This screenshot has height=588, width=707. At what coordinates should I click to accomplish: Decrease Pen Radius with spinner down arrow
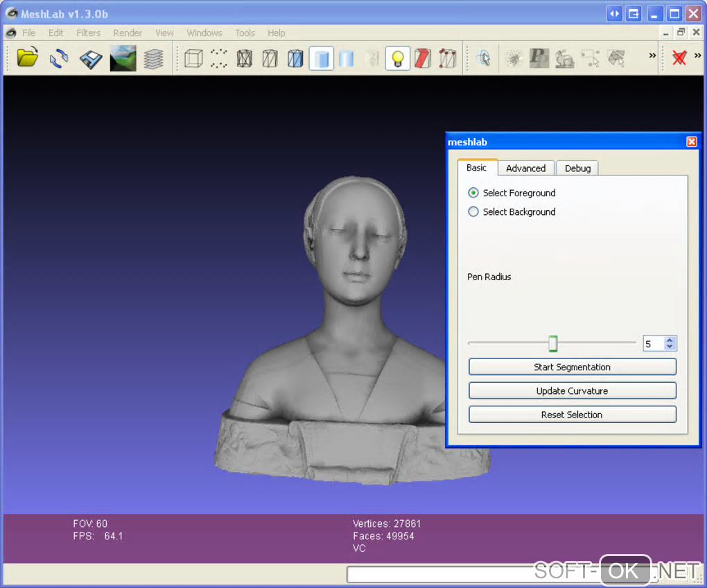click(x=670, y=347)
